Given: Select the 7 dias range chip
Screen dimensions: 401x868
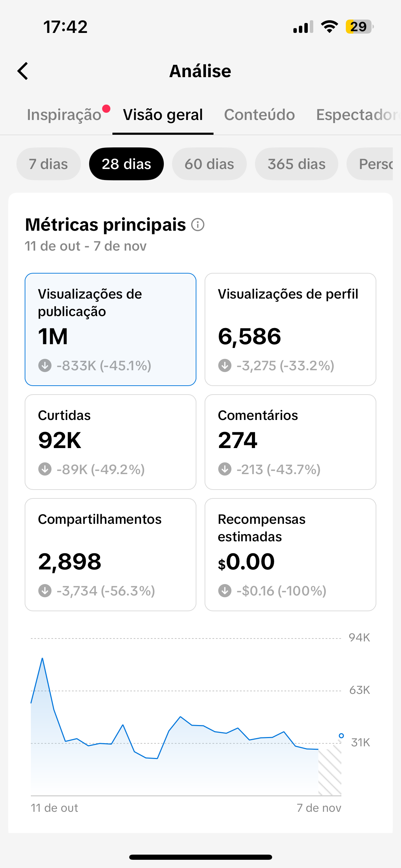Looking at the screenshot, I should pyautogui.click(x=48, y=164).
